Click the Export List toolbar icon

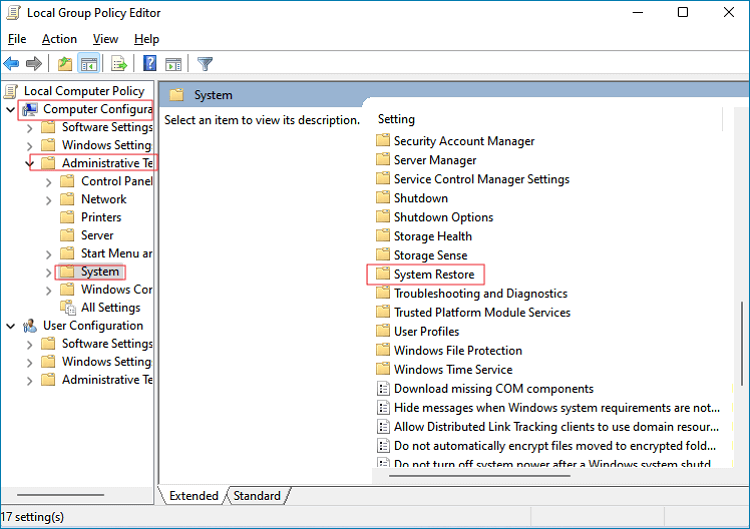(x=119, y=63)
